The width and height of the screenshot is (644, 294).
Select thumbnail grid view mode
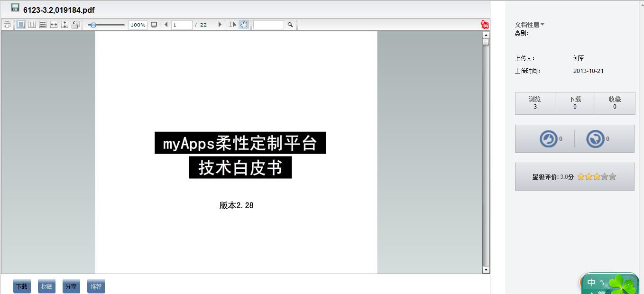click(43, 25)
